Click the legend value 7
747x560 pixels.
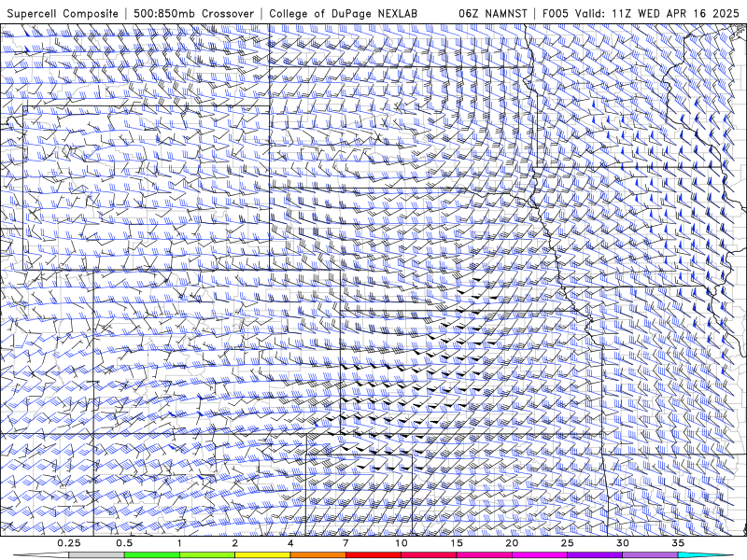[345, 543]
